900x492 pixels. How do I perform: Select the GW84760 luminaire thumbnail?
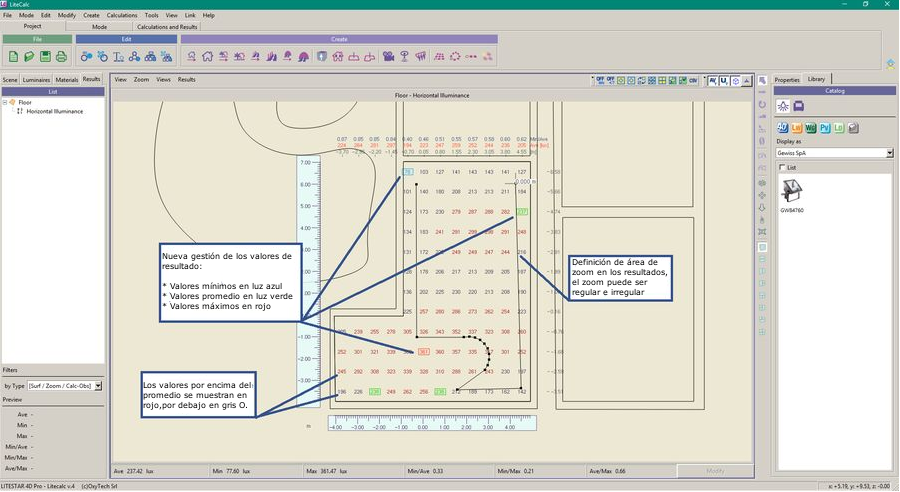coord(792,192)
